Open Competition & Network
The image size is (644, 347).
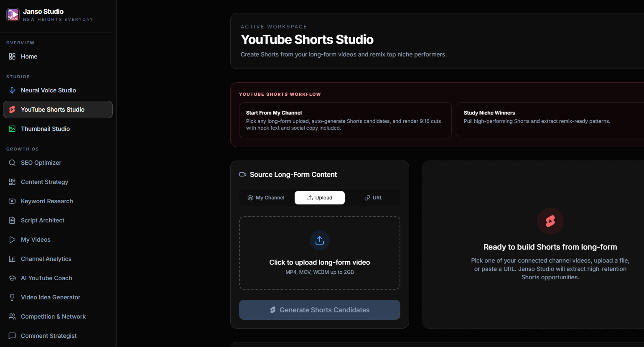coord(58,316)
